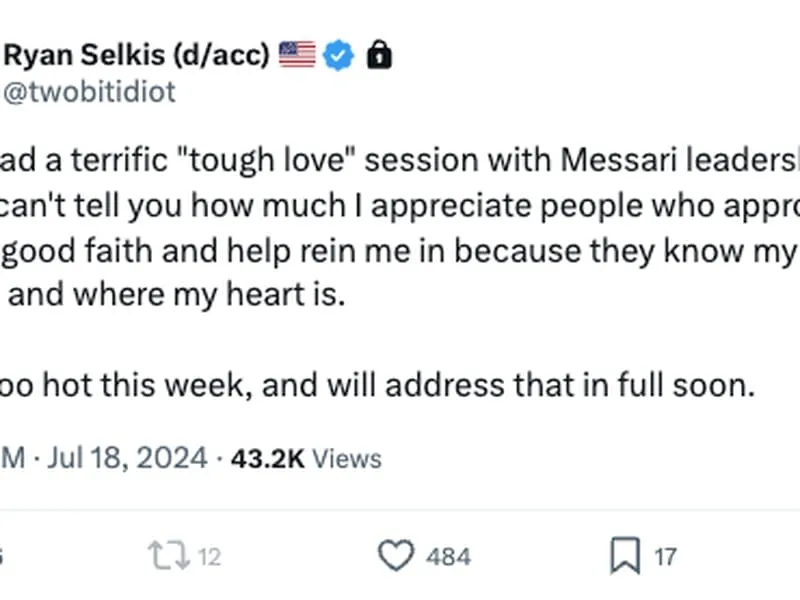Click the black padlock icon beside the name
This screenshot has height=600, width=800.
380,55
